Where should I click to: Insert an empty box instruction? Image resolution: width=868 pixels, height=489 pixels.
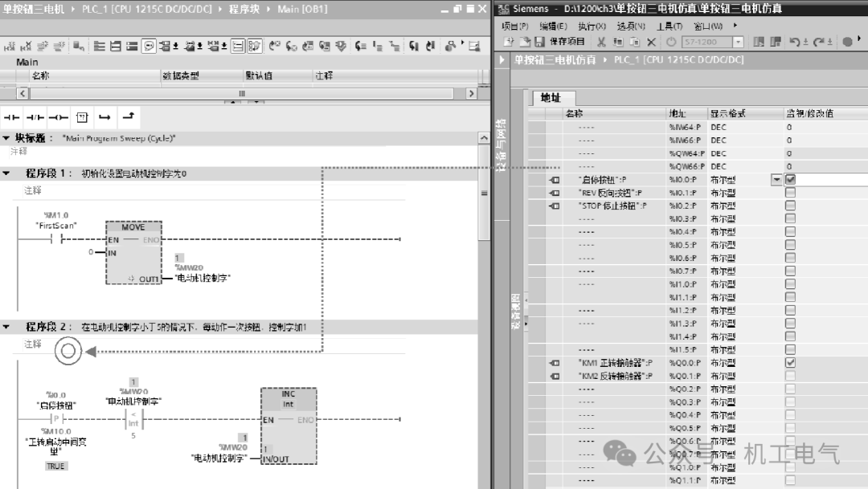(82, 117)
